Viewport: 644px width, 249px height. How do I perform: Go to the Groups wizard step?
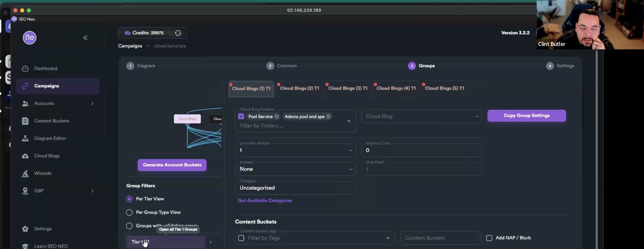coord(422,66)
